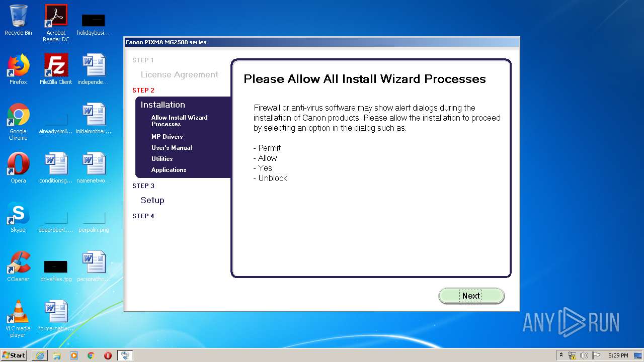Open drivefiles.jpg image file
This screenshot has height=362, width=644.
point(56,270)
